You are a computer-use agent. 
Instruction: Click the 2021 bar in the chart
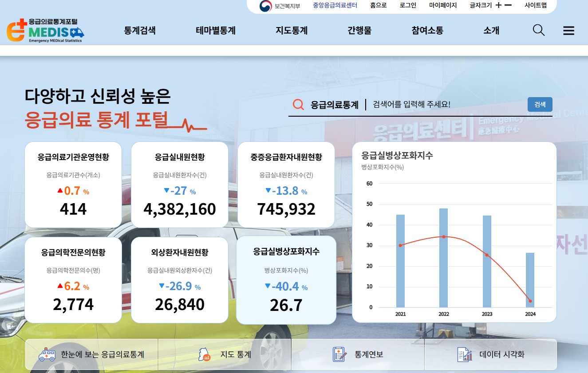tap(400, 261)
